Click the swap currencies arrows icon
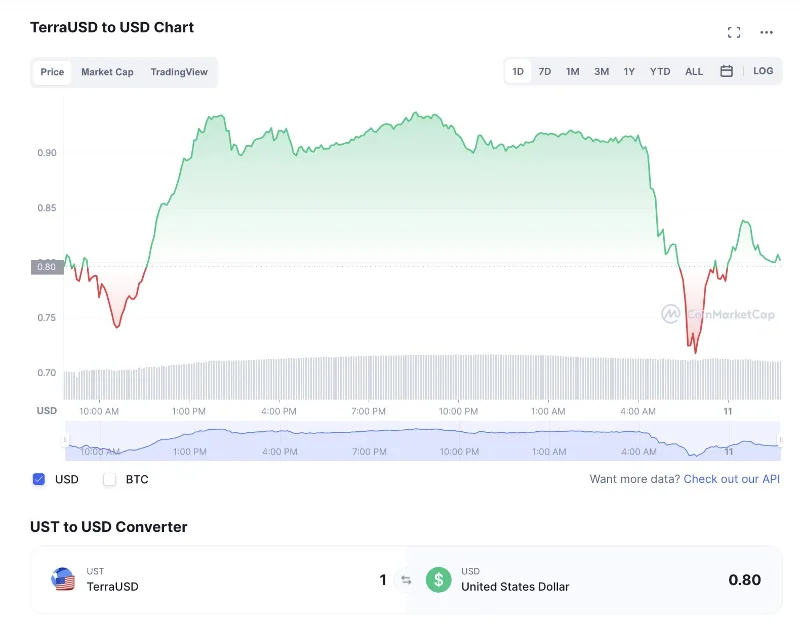Viewport: 800px width, 624px height. tap(406, 580)
